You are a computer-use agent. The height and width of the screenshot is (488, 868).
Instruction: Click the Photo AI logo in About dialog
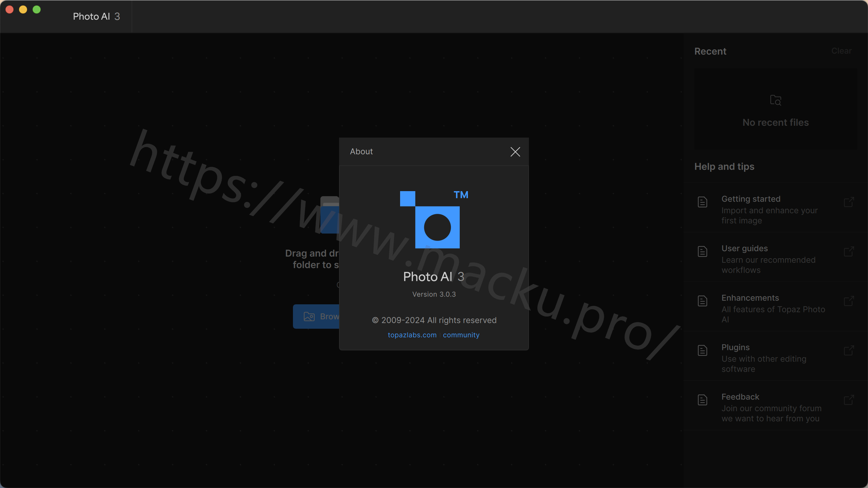[x=434, y=219]
